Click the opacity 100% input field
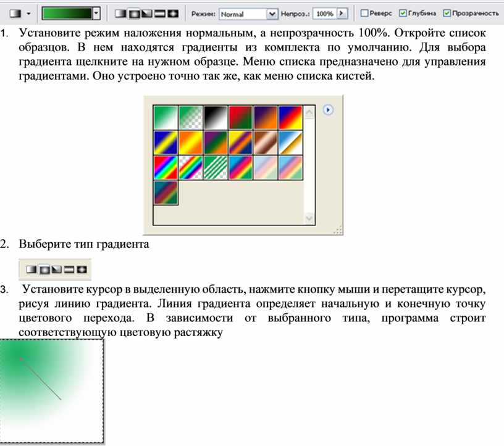Image resolution: width=504 pixels, height=446 pixels. coord(324,14)
